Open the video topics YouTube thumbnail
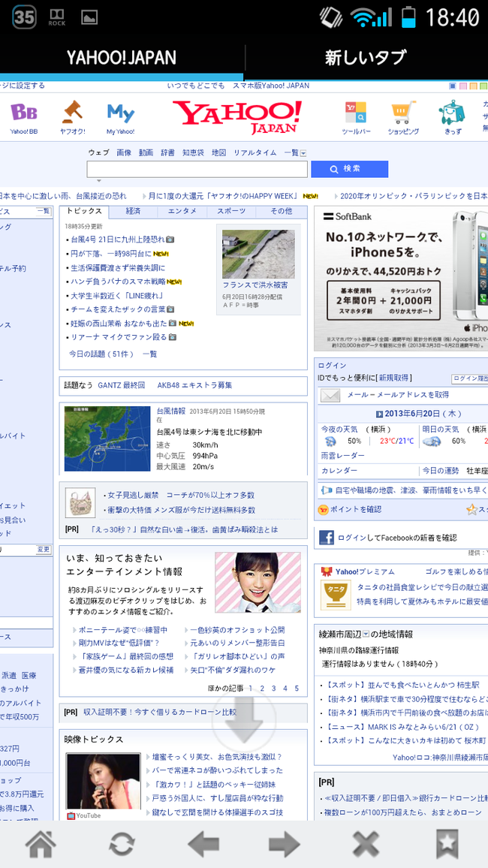Image resolution: width=488 pixels, height=868 pixels. (104, 781)
